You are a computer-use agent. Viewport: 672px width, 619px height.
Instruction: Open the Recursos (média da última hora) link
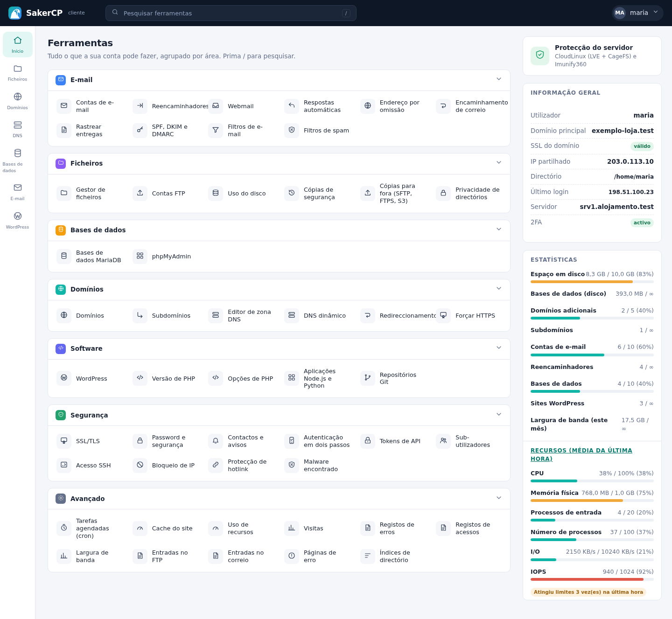coord(581,454)
